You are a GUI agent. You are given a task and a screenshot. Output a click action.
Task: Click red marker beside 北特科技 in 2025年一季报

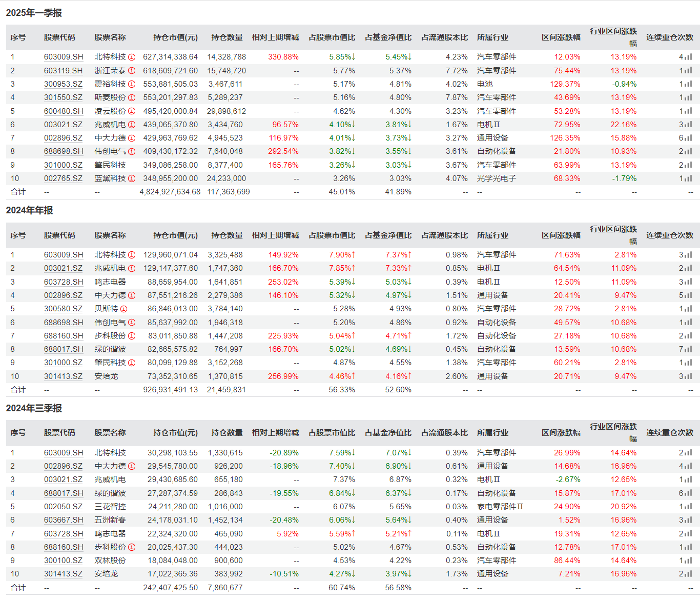click(132, 57)
